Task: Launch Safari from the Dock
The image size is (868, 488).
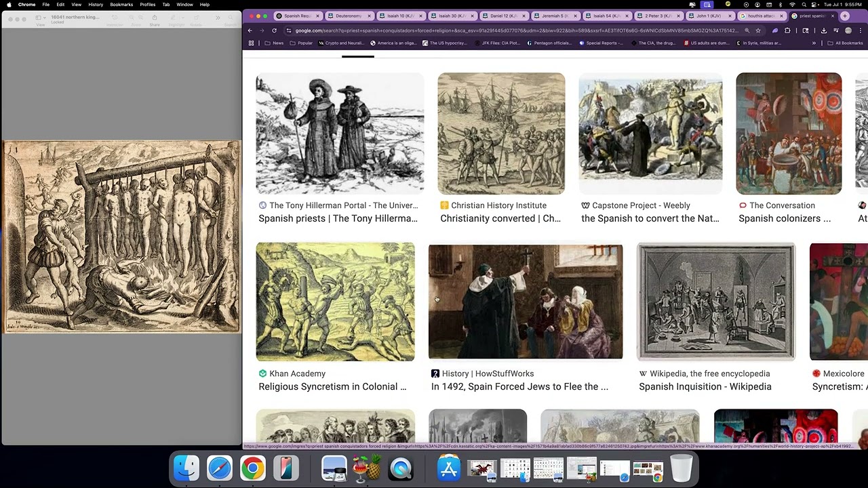Action: point(220,468)
